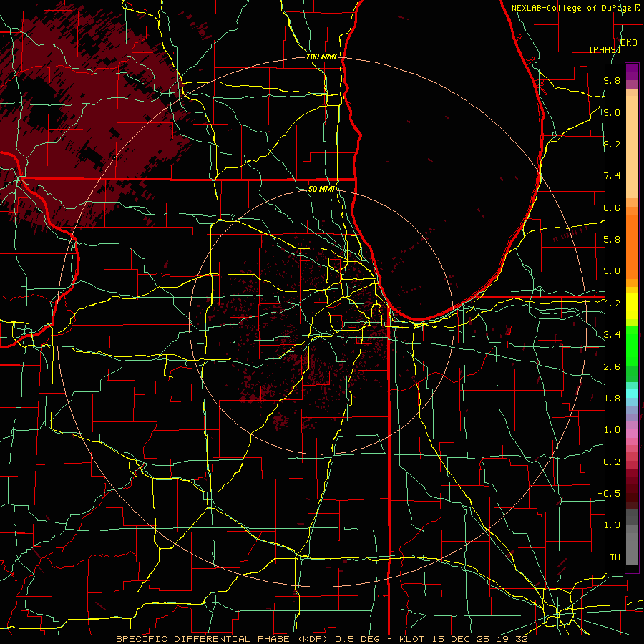Select the -0.5 scale label
This screenshot has width=644, height=644.
click(609, 493)
